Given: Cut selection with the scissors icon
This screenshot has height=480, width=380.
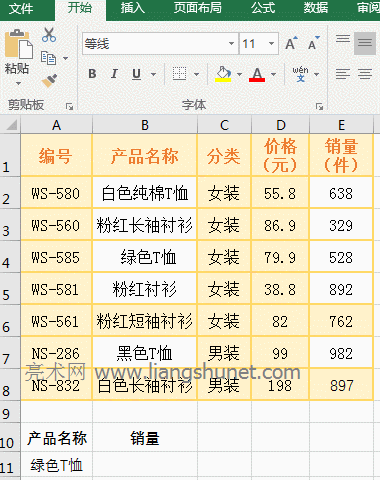Looking at the screenshot, I should coord(49,35).
